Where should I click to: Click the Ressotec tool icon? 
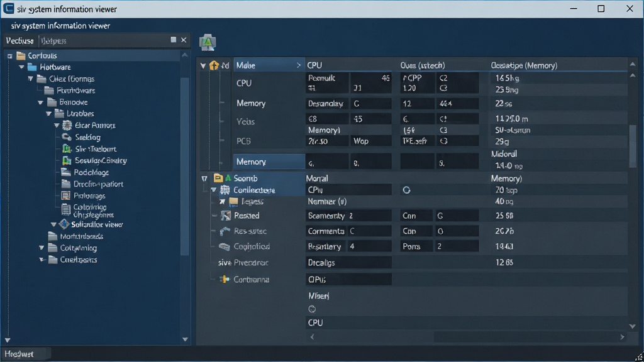click(x=225, y=231)
